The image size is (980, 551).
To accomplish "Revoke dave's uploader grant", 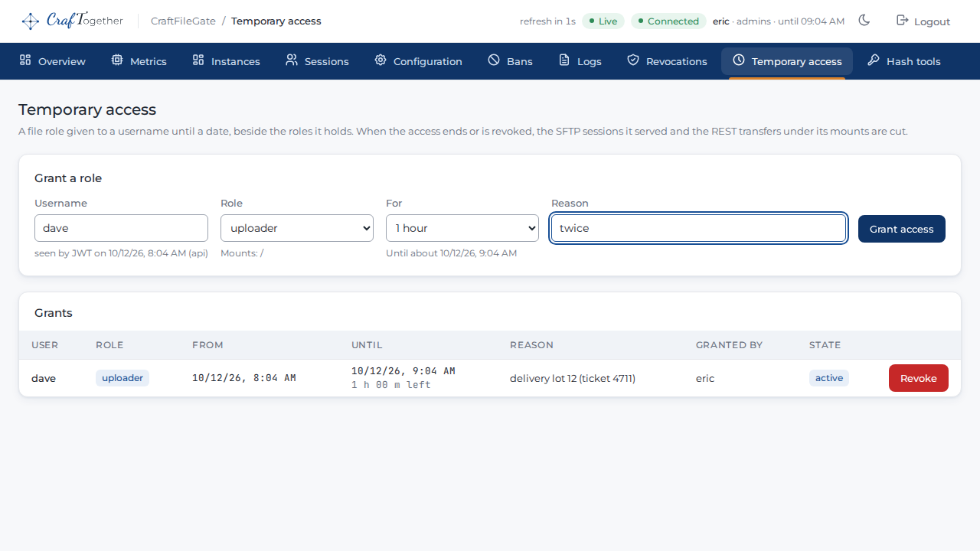I will (x=919, y=378).
